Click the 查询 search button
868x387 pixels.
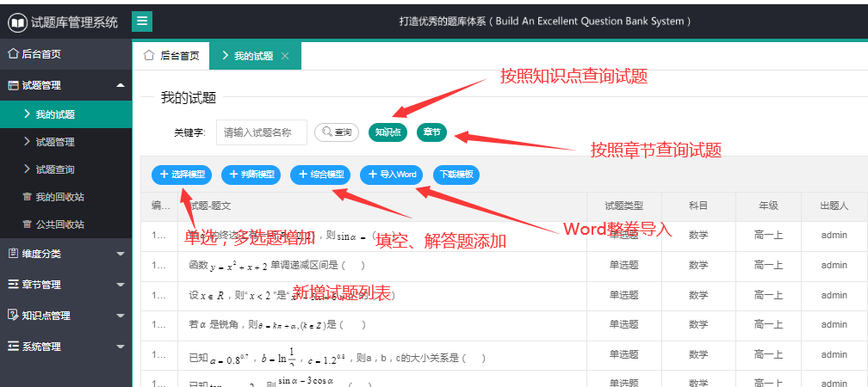click(336, 132)
